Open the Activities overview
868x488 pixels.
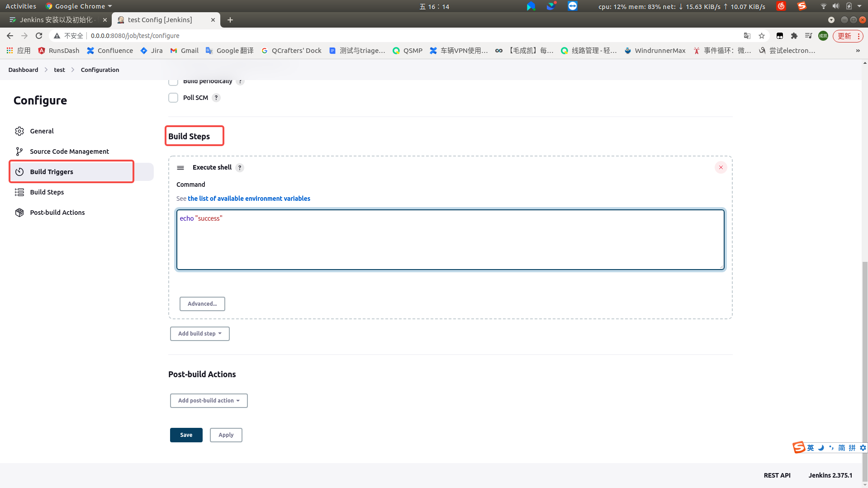[x=21, y=6]
